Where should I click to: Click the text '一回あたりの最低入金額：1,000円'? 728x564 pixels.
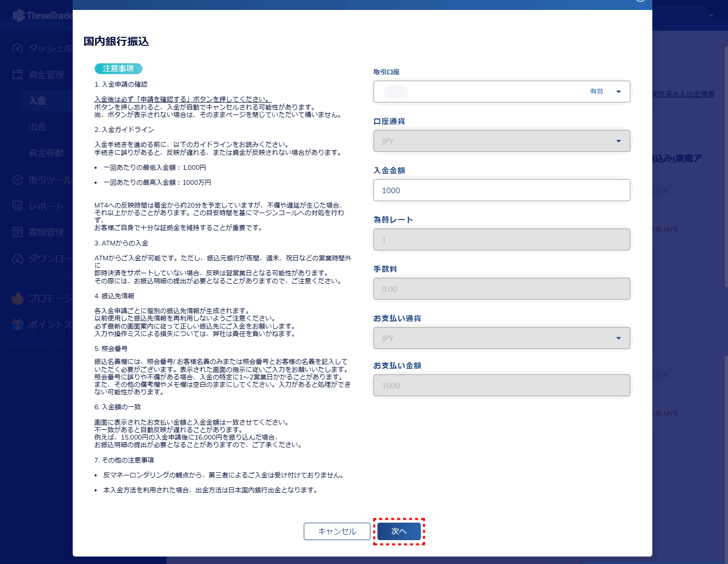[154, 168]
